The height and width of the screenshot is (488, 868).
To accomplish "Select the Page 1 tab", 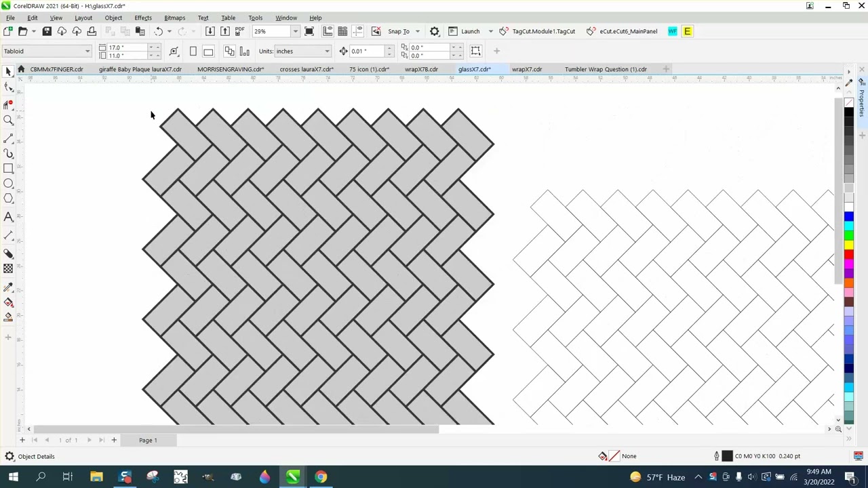I will [148, 441].
